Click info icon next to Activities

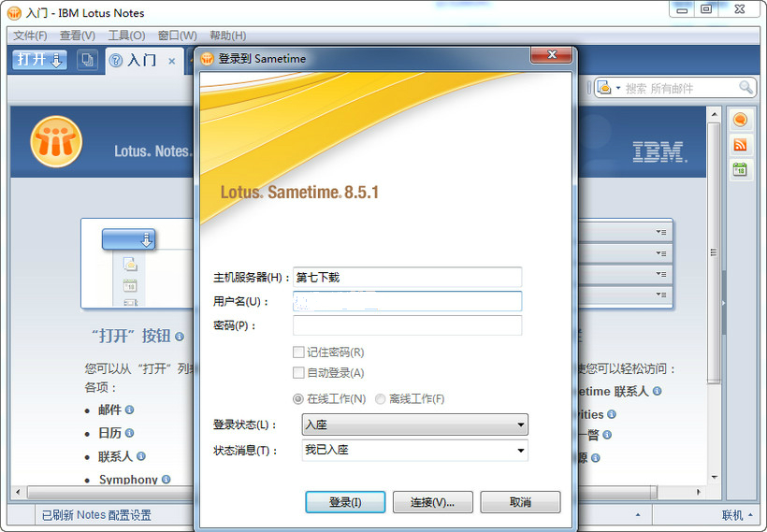(612, 414)
